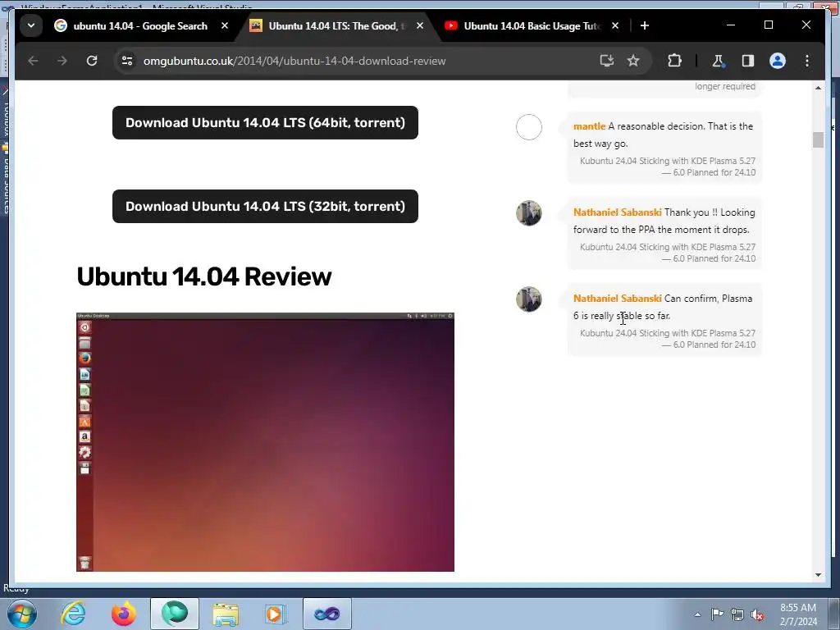Open the clock showing 8:55 AM
The width and height of the screenshot is (840, 630).
point(798,614)
